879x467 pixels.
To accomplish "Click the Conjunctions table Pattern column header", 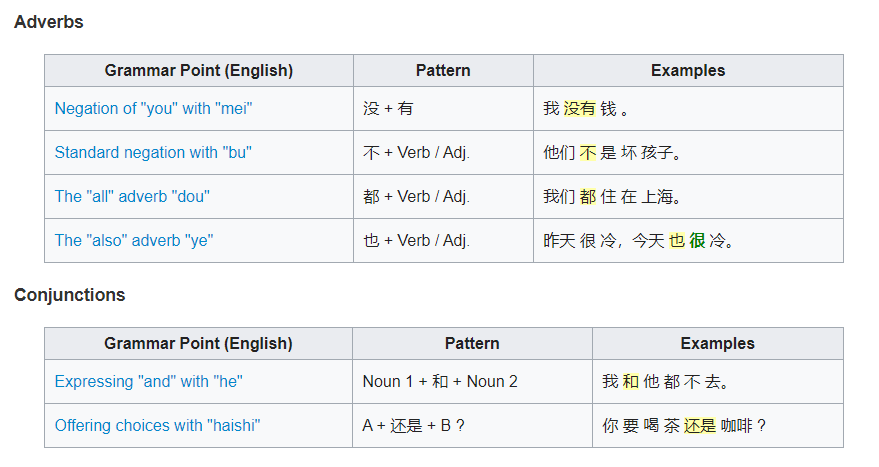I will coord(472,344).
